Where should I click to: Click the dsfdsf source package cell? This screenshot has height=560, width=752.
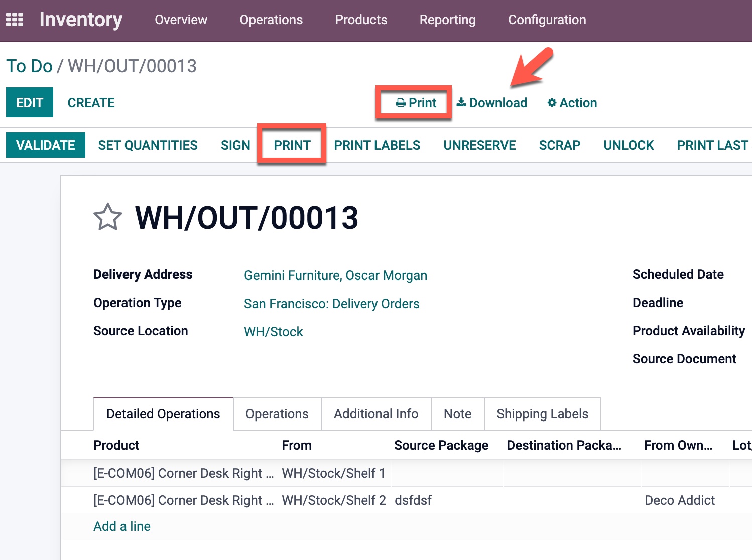(413, 500)
